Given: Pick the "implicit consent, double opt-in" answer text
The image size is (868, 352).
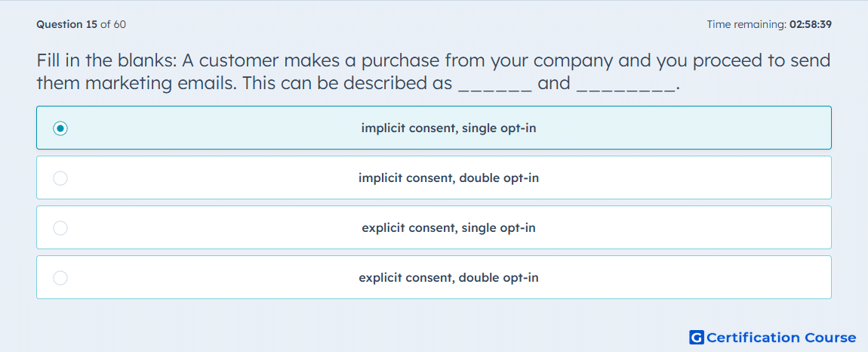Looking at the screenshot, I should 448,178.
